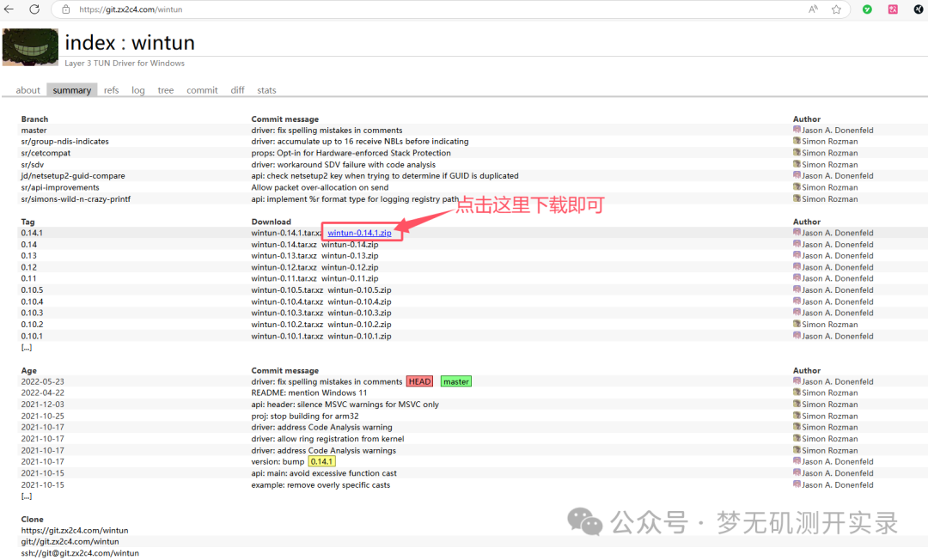Open tag 0.10.5 link
This screenshot has width=928, height=560.
click(x=32, y=289)
